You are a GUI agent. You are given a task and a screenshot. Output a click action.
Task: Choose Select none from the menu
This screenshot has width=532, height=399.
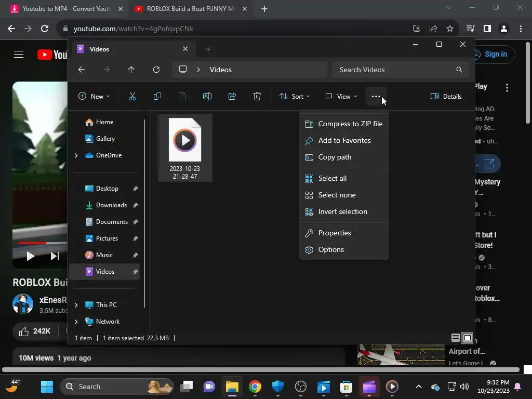(344, 195)
